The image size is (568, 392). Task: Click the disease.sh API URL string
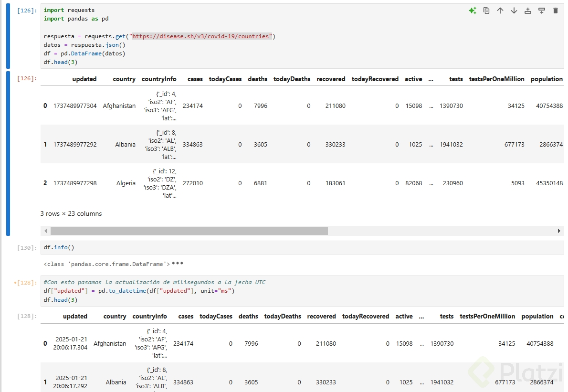202,36
